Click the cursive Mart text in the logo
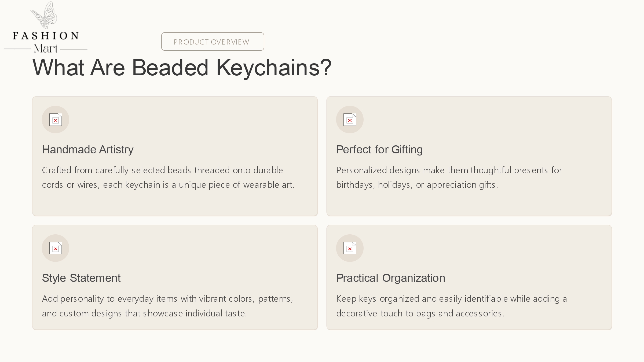644x362 pixels. [46, 49]
